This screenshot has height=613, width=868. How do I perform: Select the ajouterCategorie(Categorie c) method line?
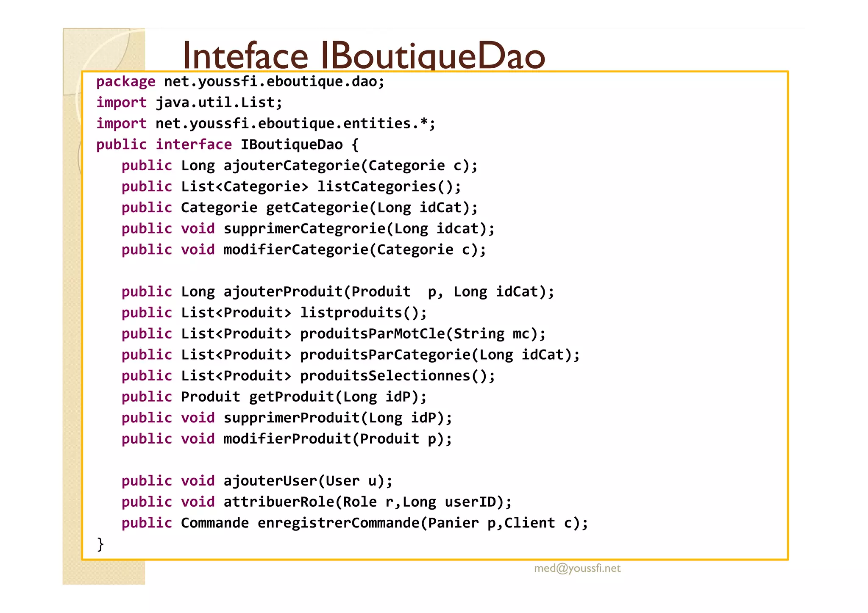click(x=300, y=165)
